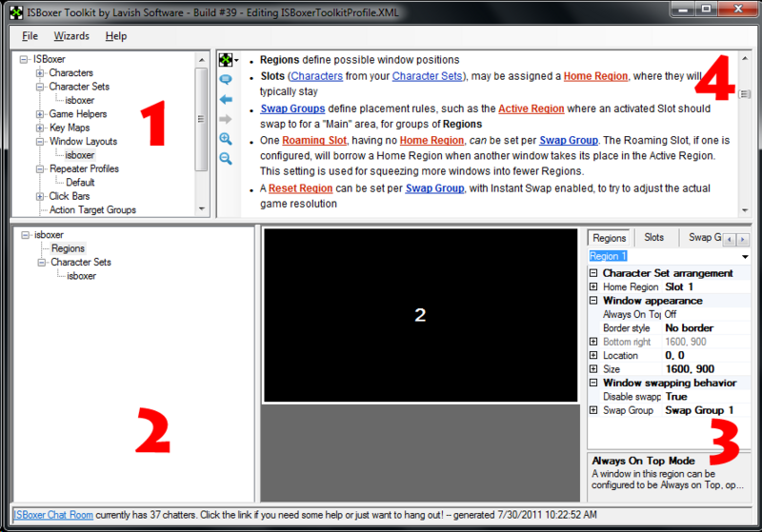Click the blue chat bubble icon
762x532 pixels.
pyautogui.click(x=226, y=79)
